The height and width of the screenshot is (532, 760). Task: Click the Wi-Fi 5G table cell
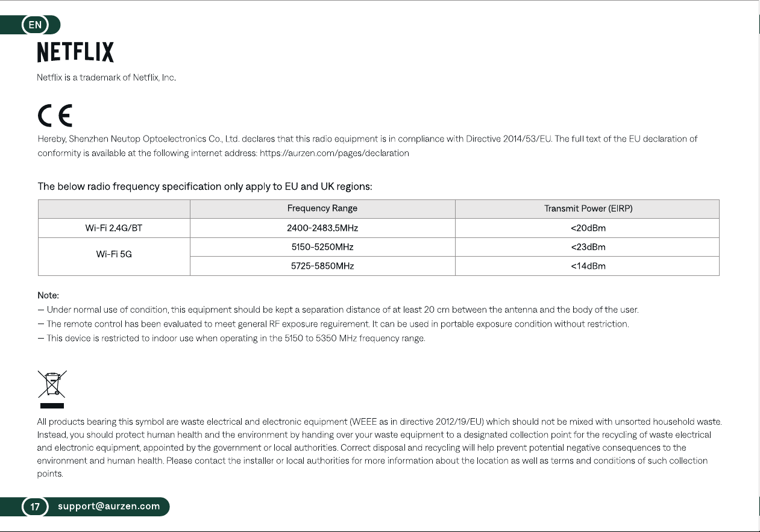(114, 256)
